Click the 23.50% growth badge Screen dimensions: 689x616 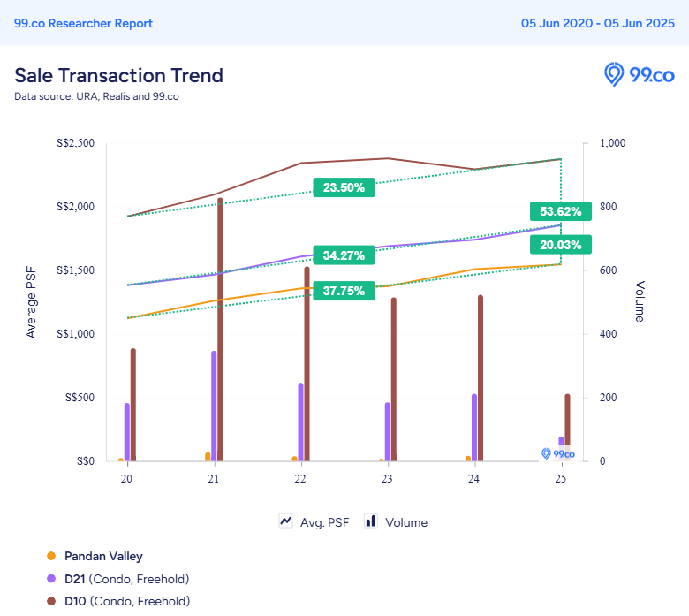point(344,187)
